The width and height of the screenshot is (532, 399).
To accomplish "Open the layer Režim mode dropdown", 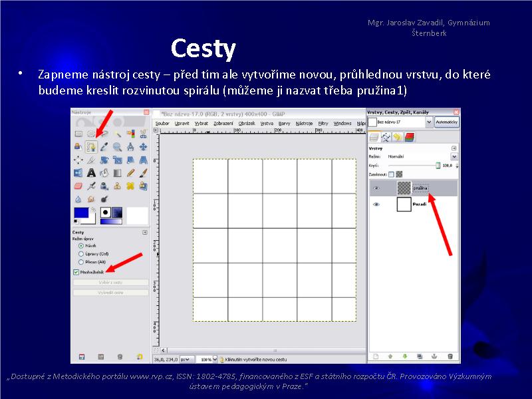I will (454, 156).
